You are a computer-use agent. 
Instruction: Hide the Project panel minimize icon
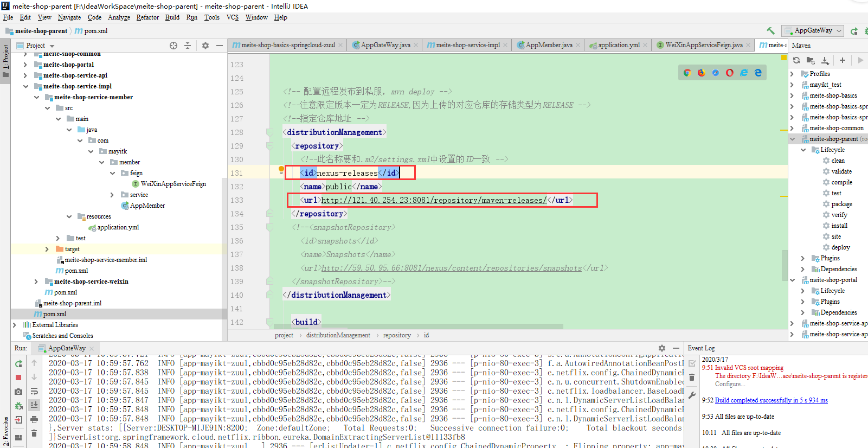220,46
